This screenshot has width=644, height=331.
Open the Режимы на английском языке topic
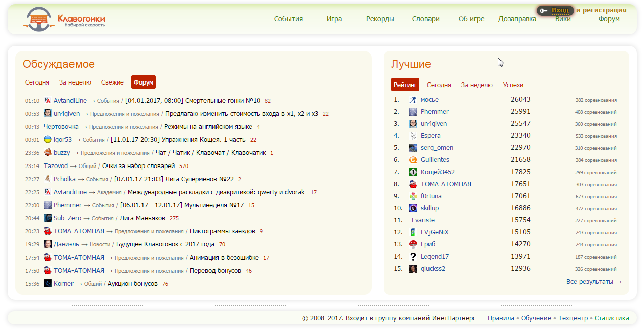click(208, 127)
